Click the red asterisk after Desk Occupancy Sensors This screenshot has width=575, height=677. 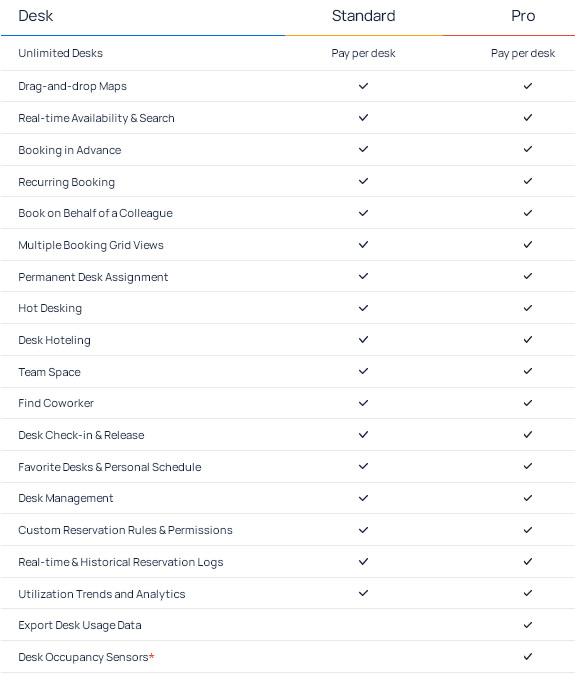click(152, 656)
